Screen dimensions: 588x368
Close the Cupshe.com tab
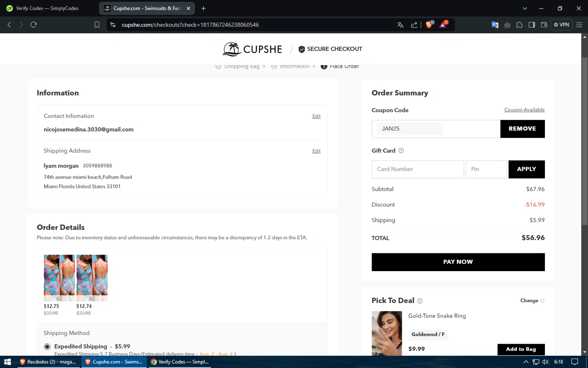[x=188, y=8]
